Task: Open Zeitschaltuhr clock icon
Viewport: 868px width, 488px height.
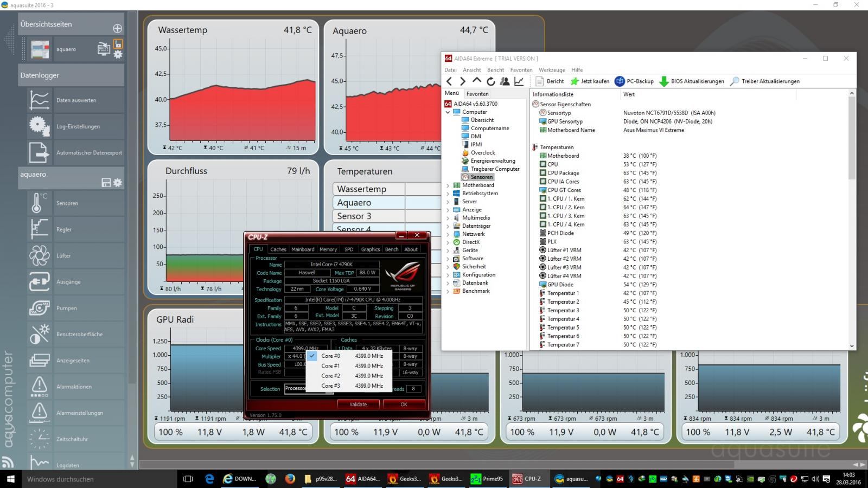Action: (39, 439)
